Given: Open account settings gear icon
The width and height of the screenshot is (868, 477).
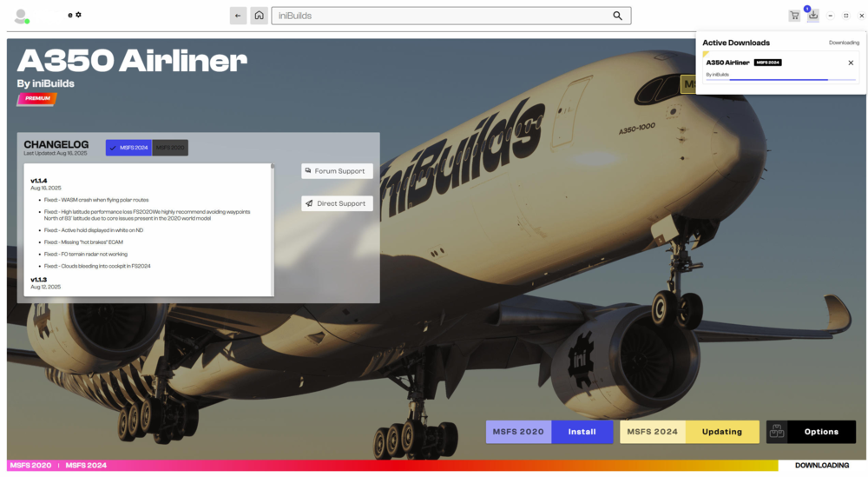Looking at the screenshot, I should pos(78,15).
